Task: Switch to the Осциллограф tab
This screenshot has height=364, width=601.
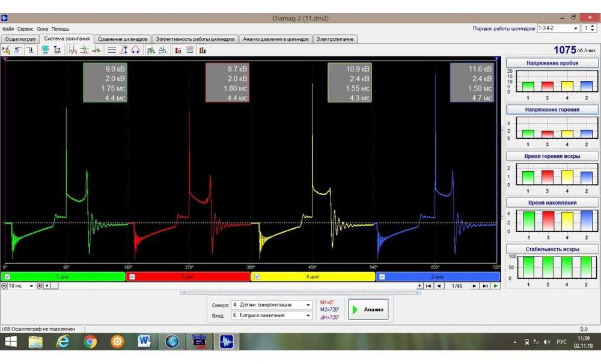Action: [x=20, y=39]
